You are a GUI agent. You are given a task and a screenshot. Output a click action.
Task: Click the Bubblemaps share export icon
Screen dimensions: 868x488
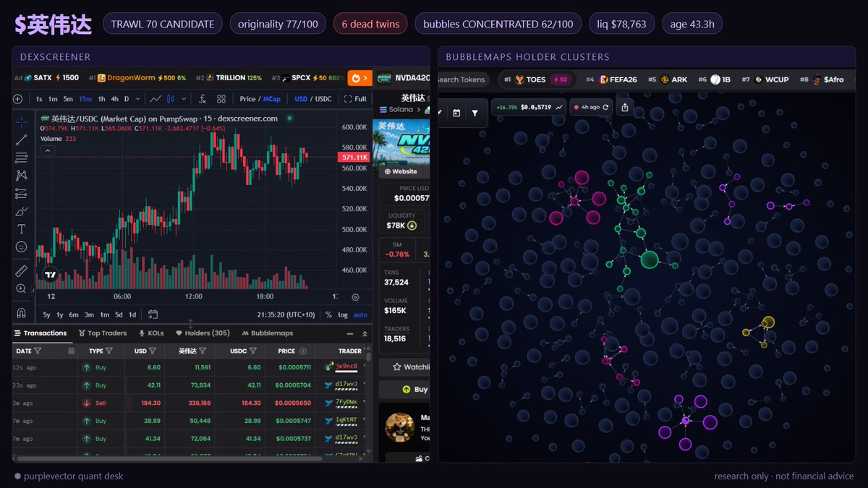pos(624,107)
